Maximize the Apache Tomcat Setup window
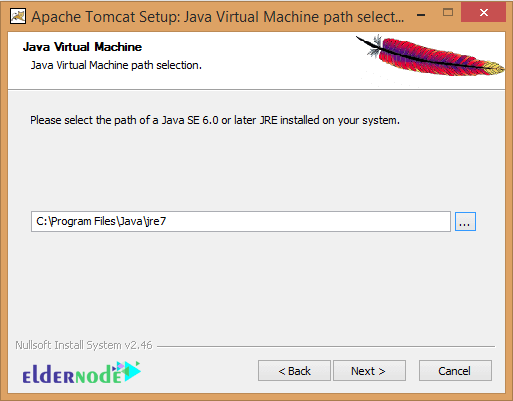 (448, 13)
